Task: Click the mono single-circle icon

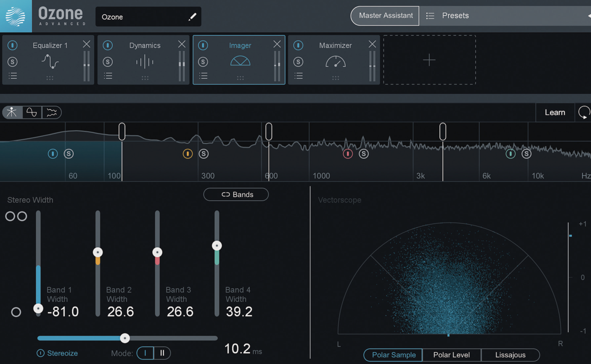Action: pyautogui.click(x=16, y=312)
